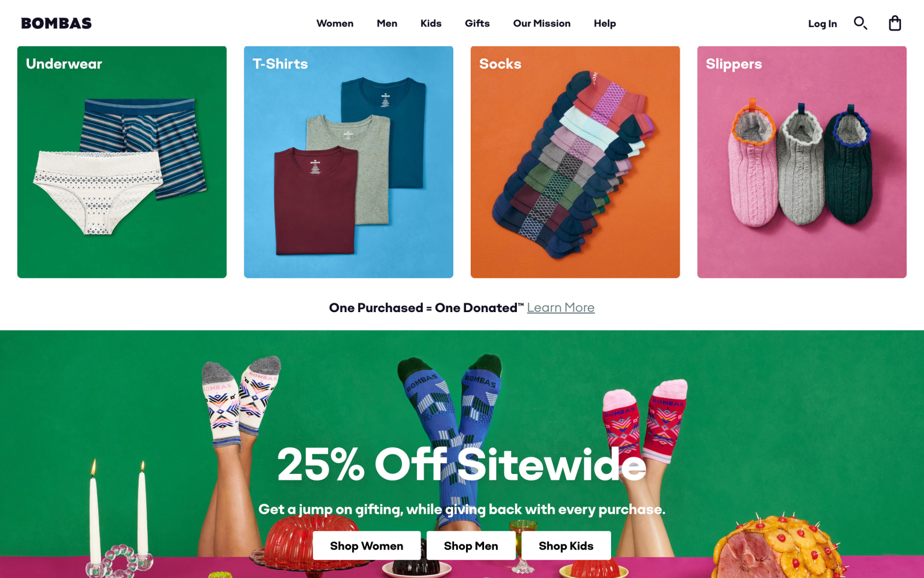Open the Underwear category tile
The width and height of the screenshot is (924, 578).
[122, 162]
